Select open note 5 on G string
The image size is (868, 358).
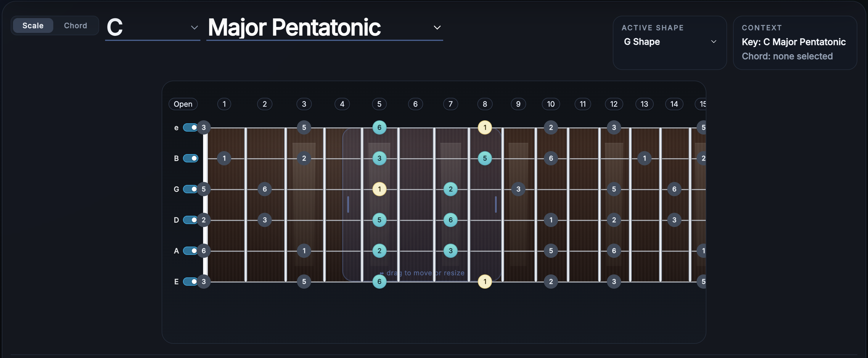click(203, 189)
